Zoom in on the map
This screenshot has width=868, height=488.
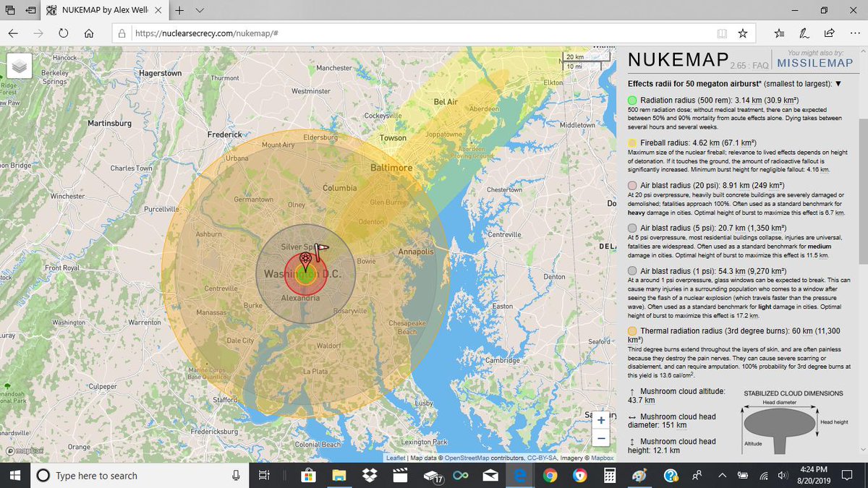coord(600,419)
